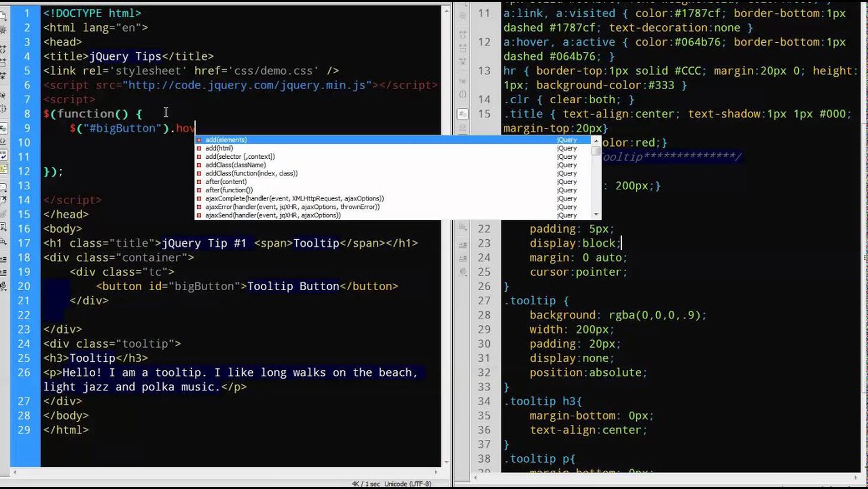Image resolution: width=868 pixels, height=489 pixels.
Task: Click the code hints list scroll-up arrow
Action: [596, 141]
